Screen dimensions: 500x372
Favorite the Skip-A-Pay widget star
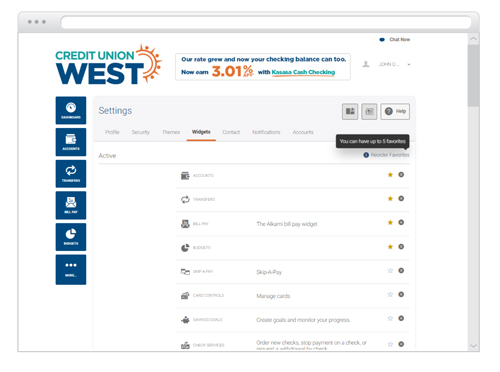tap(390, 270)
